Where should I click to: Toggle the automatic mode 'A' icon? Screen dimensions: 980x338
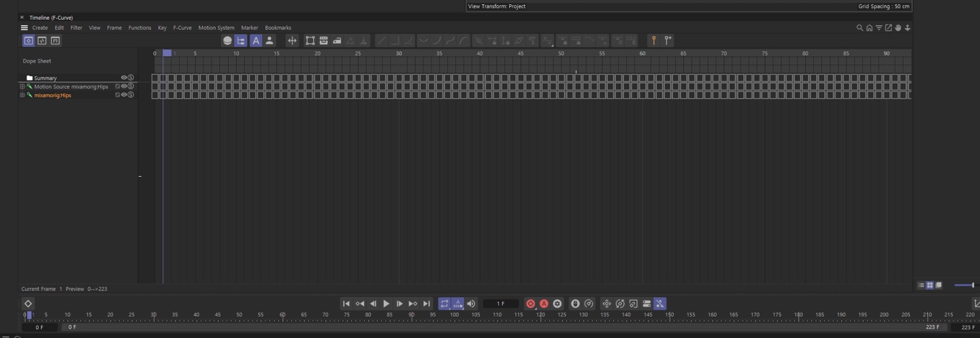256,41
